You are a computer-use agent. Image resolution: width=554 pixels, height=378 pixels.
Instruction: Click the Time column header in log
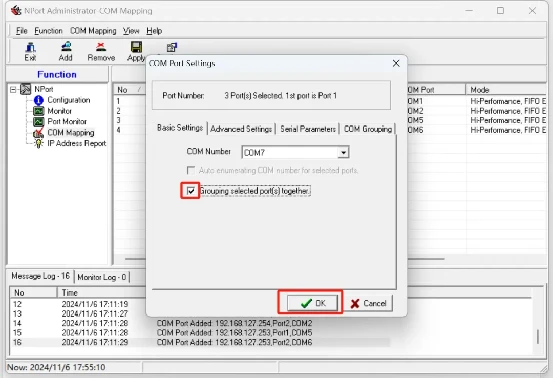click(x=102, y=293)
